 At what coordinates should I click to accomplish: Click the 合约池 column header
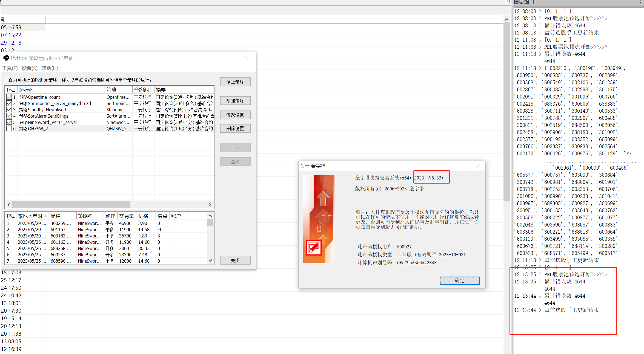[143, 90]
